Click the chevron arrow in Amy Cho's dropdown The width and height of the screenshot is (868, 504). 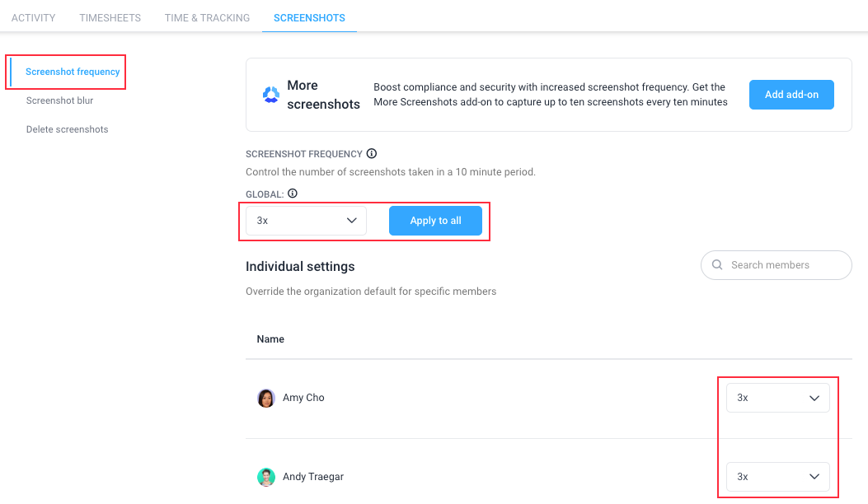pos(814,398)
